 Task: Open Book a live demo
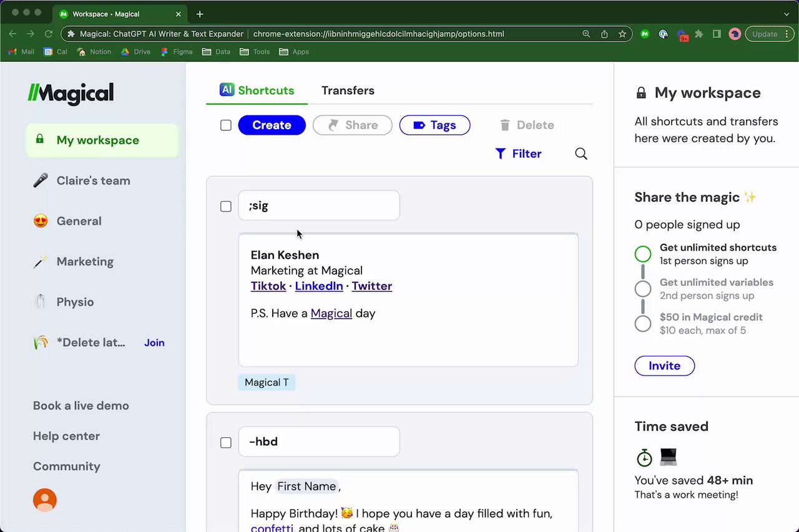pyautogui.click(x=81, y=405)
